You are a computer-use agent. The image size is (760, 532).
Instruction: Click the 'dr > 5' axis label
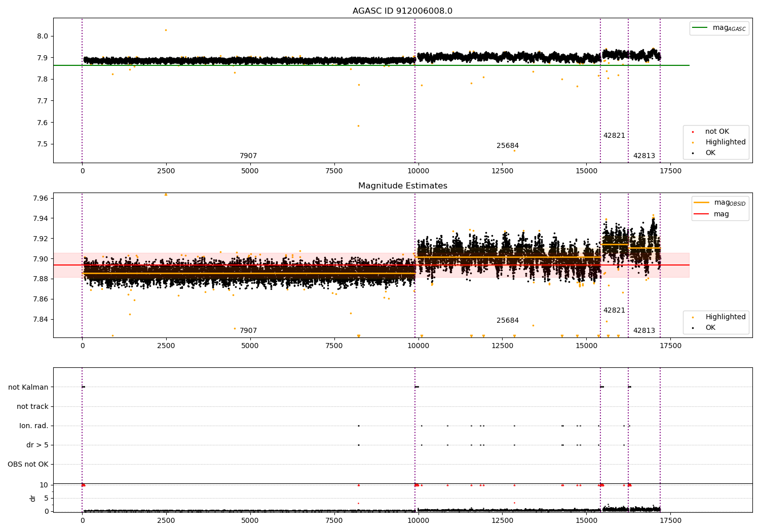[x=37, y=445]
